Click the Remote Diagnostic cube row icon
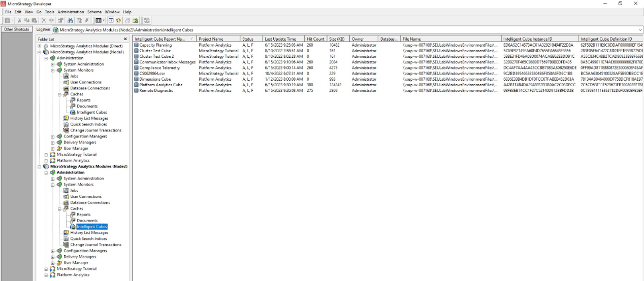 click(x=136, y=91)
